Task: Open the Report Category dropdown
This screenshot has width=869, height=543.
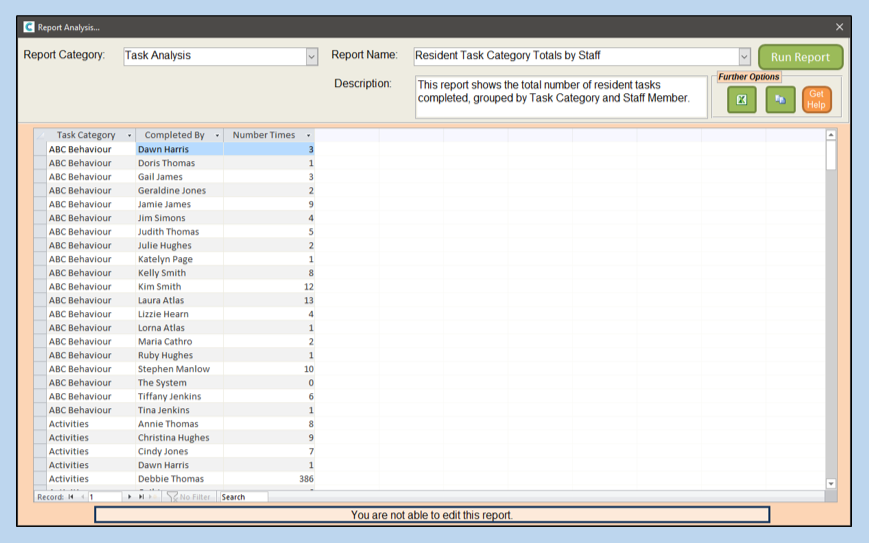Action: [311, 57]
